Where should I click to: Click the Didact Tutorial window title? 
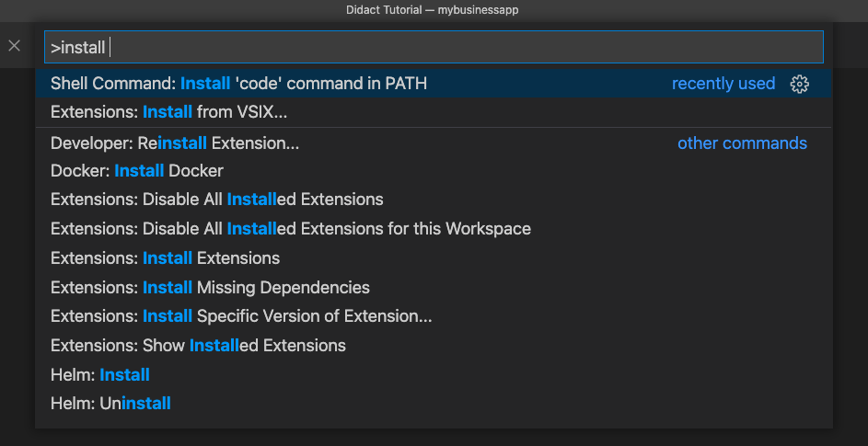[x=433, y=10]
